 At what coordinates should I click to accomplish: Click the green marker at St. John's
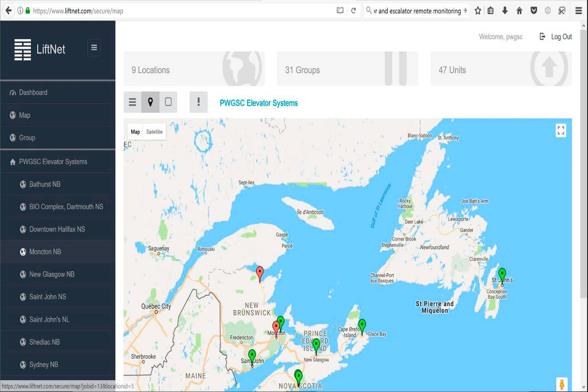(502, 276)
